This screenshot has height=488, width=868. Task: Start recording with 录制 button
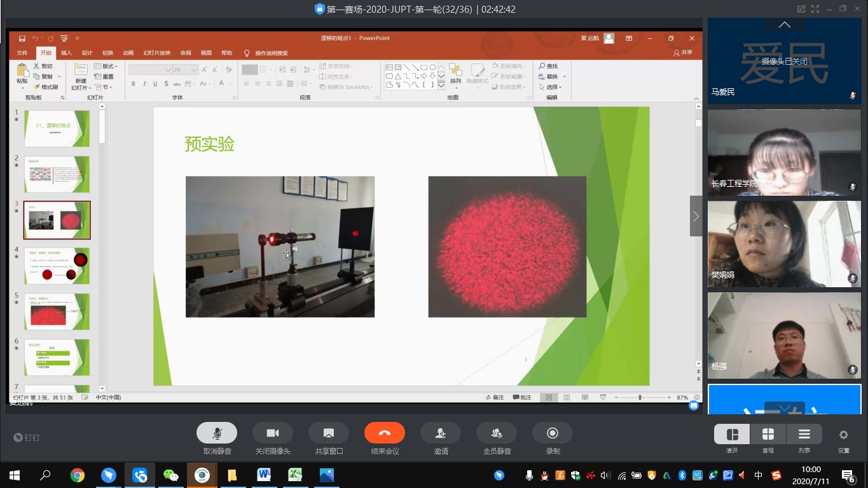(x=552, y=433)
